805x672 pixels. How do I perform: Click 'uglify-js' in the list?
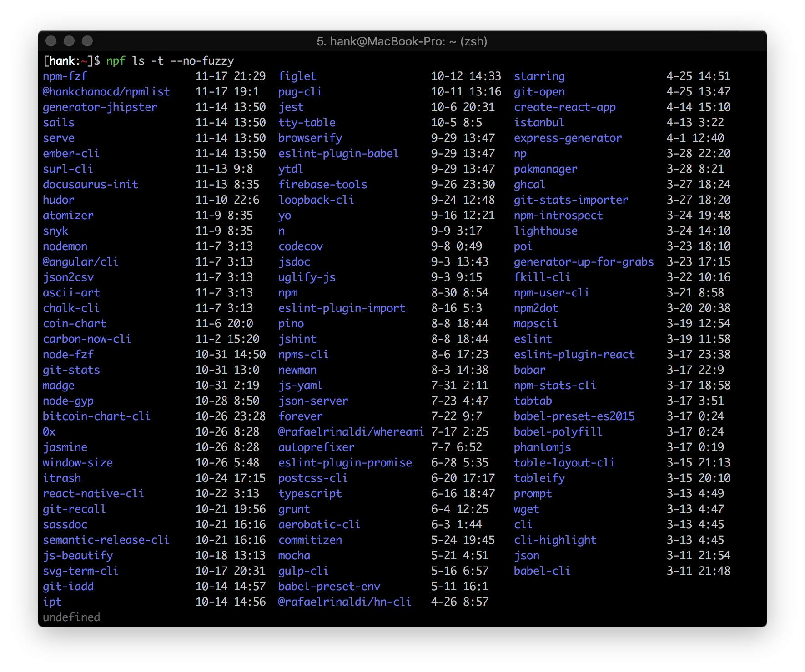pyautogui.click(x=307, y=277)
